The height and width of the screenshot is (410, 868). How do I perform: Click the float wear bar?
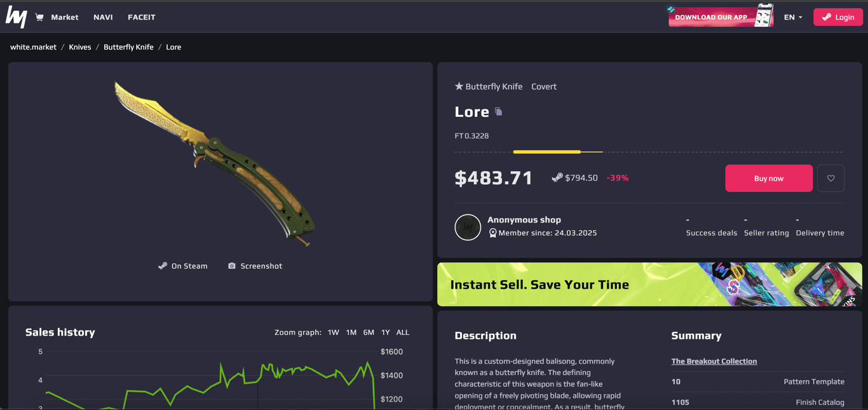coord(649,152)
